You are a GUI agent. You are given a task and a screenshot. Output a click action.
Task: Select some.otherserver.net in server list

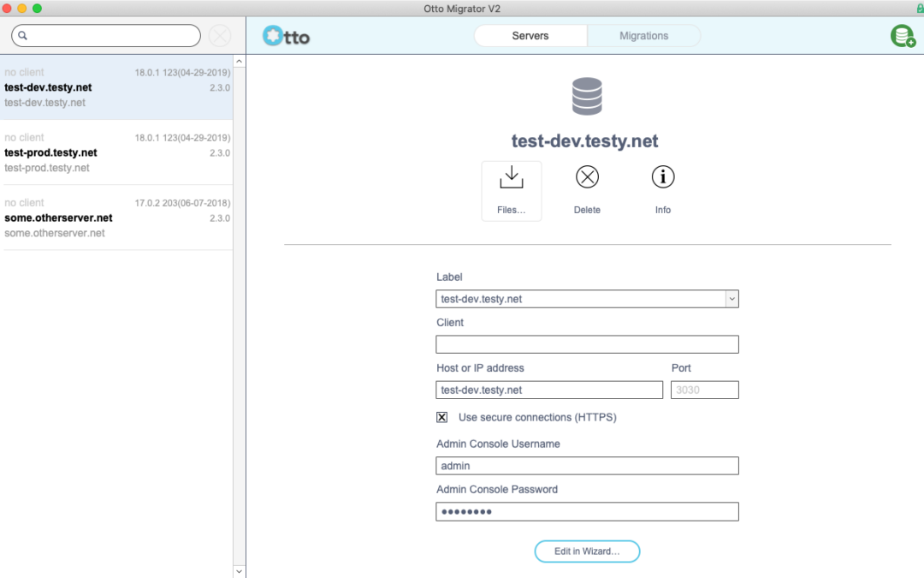pyautogui.click(x=116, y=217)
